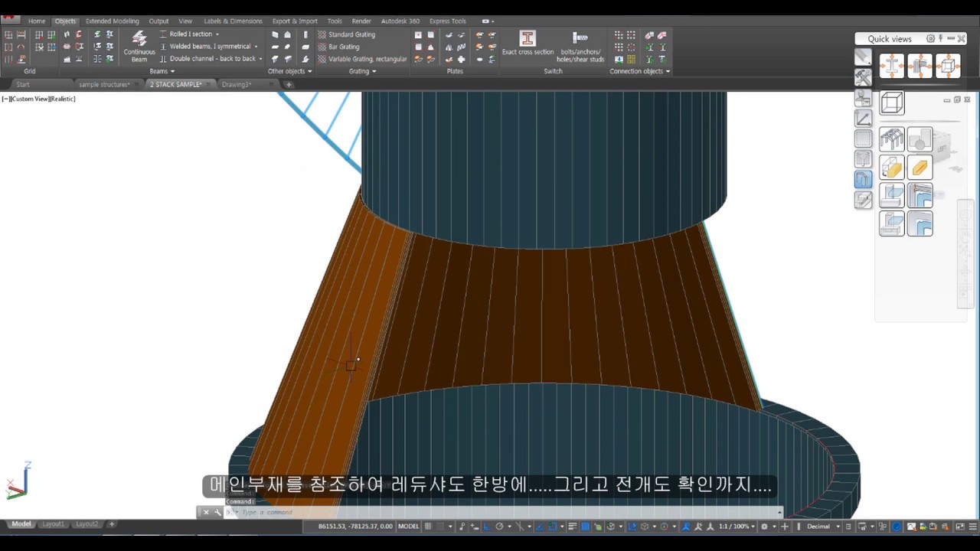Open the Autodesk 360 ribbon tab
Viewport: 980px width, 551px height.
point(400,21)
